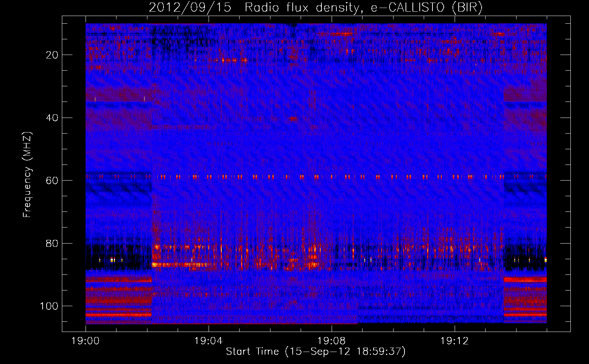
Task: Click the plot title text "Radio flux density, e-CALLISTO (BIR)"
Action: pos(363,8)
